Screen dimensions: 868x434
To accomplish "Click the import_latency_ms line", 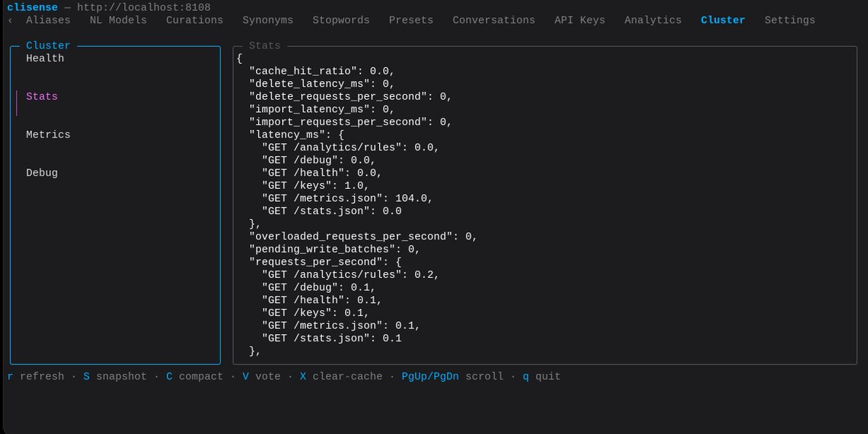I will 322,109.
